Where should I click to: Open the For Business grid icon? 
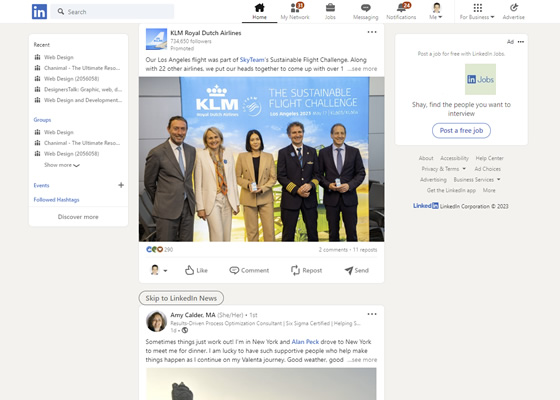pyautogui.click(x=478, y=8)
